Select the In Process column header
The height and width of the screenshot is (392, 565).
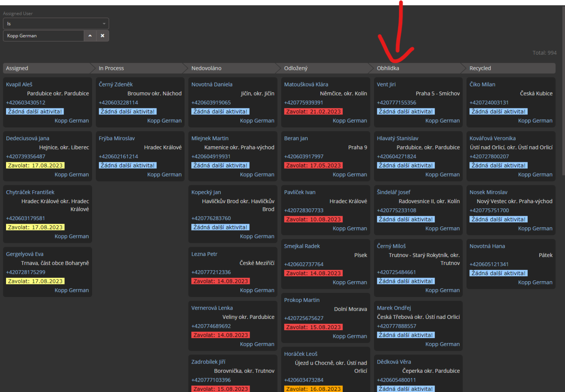coord(111,68)
